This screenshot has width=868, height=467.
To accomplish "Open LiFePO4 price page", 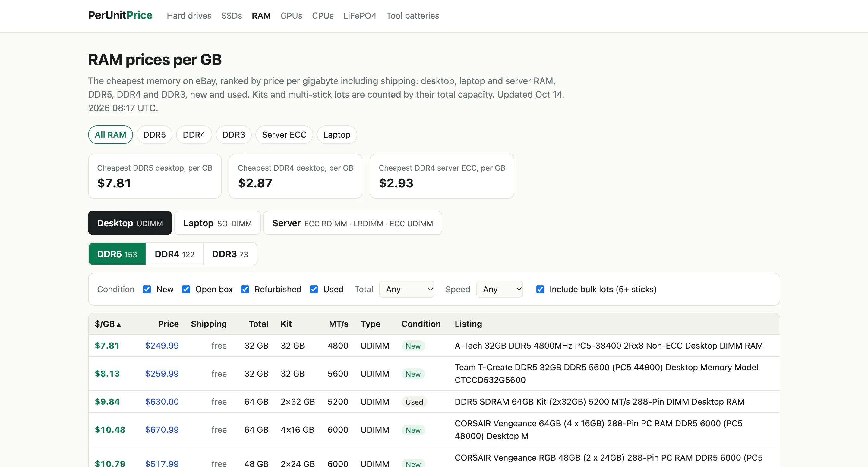I will [360, 16].
